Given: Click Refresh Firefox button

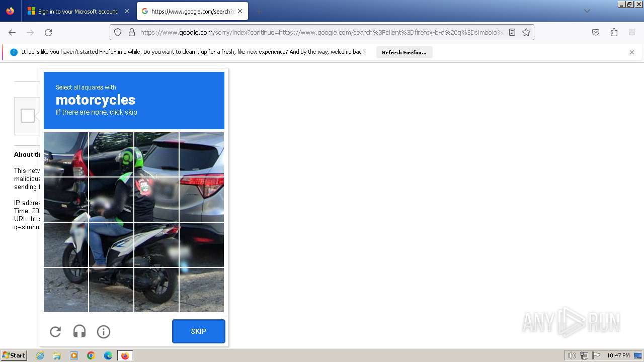Looking at the screenshot, I should 404,52.
